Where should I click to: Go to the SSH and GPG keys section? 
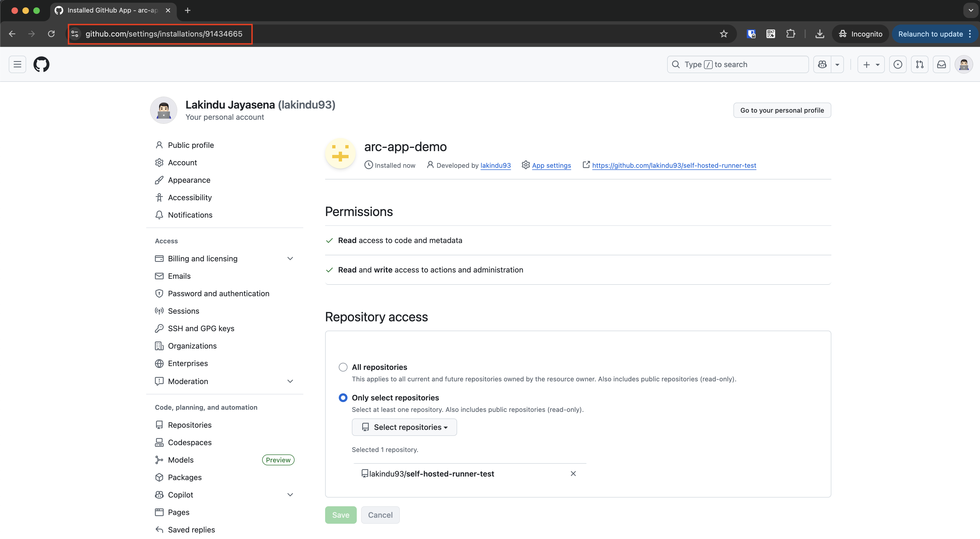coord(201,328)
